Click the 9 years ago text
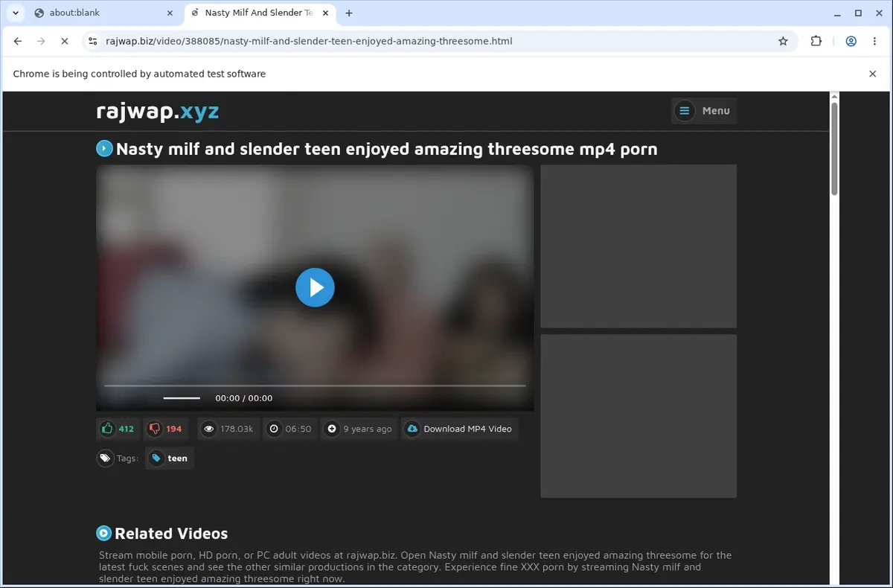Image resolution: width=893 pixels, height=588 pixels. [x=368, y=429]
